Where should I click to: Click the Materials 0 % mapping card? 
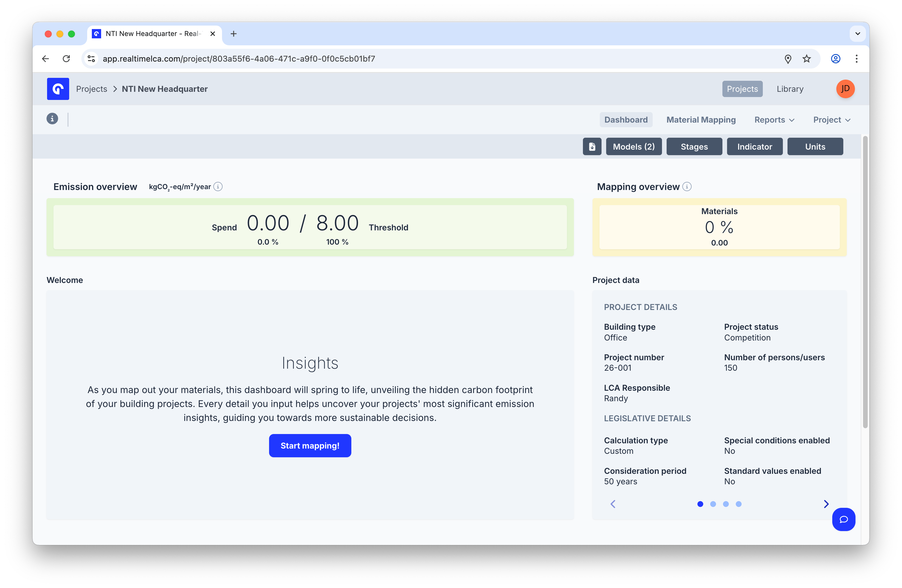point(719,227)
